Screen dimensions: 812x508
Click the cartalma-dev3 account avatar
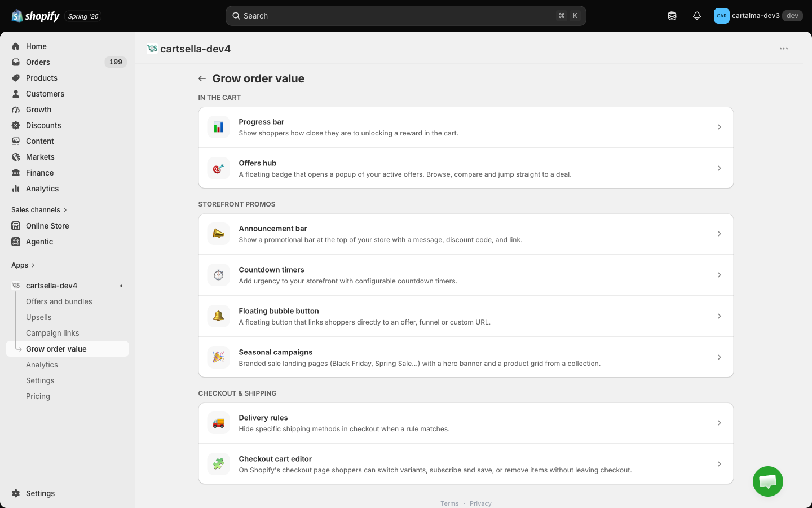721,16
